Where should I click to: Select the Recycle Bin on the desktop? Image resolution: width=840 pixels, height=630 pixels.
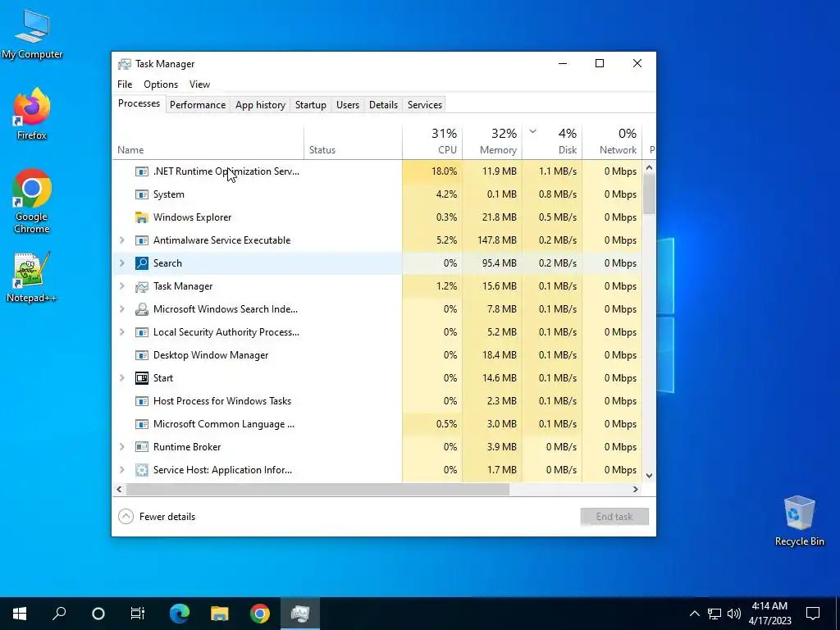799,521
